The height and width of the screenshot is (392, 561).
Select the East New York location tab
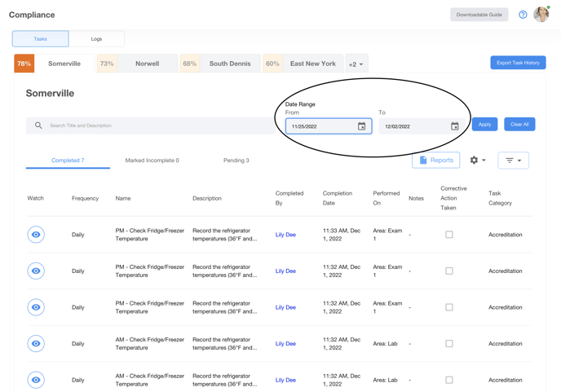(x=313, y=64)
